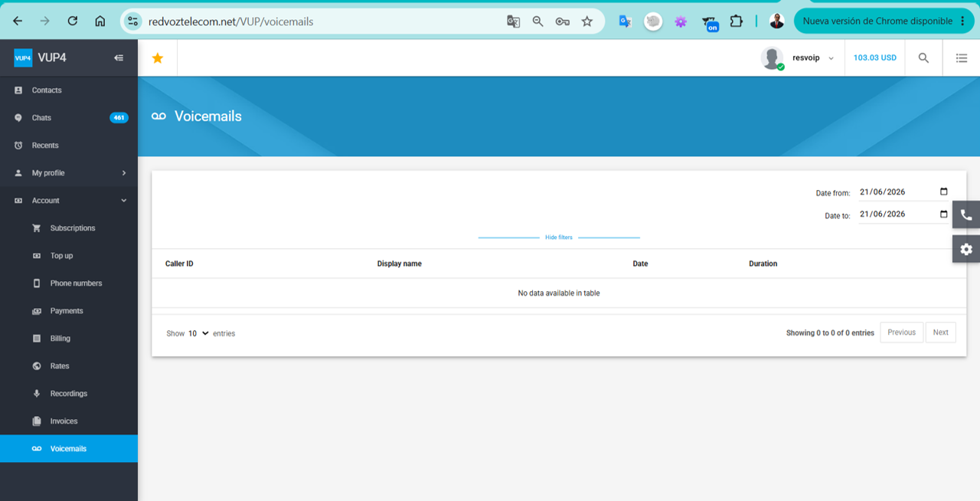The image size is (980, 501).
Task: Sort by Display name column
Action: pos(399,264)
